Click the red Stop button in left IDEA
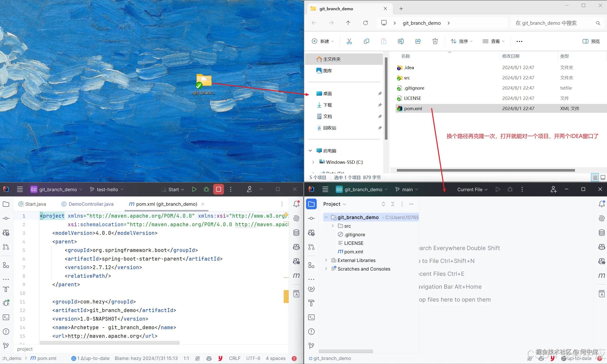The width and height of the screenshot is (607, 364). coord(218,189)
